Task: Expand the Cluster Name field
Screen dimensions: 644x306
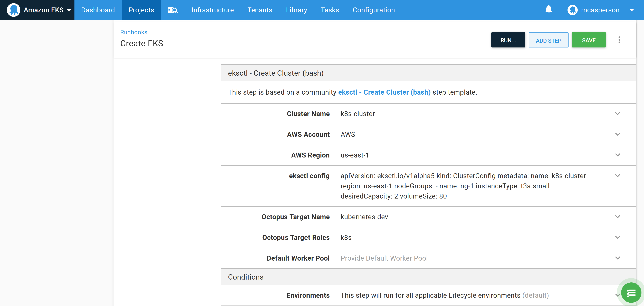Action: (618, 114)
